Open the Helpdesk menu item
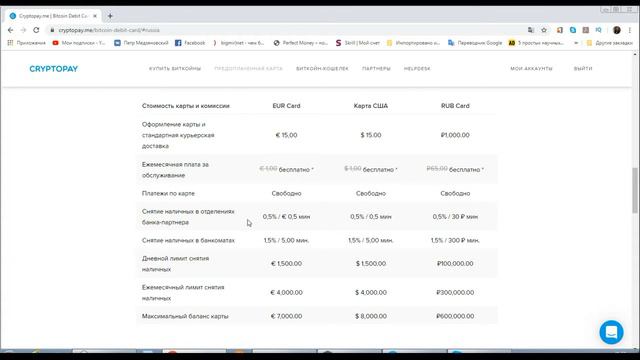This screenshot has width=640, height=360. coord(417,69)
